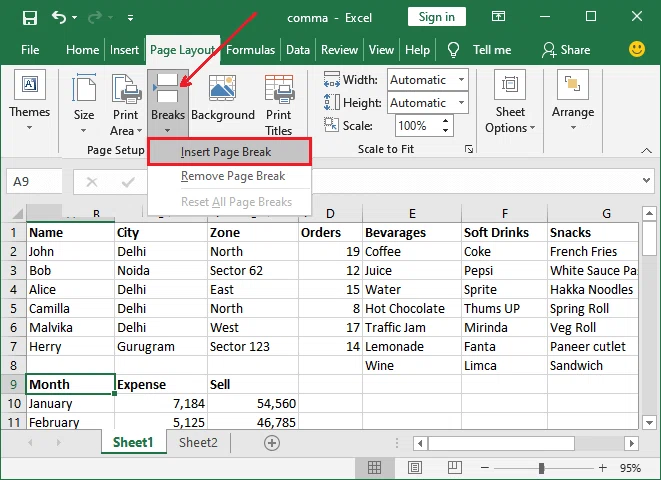661x480 pixels.
Task: Click the smiley feedback icon
Action: (637, 49)
